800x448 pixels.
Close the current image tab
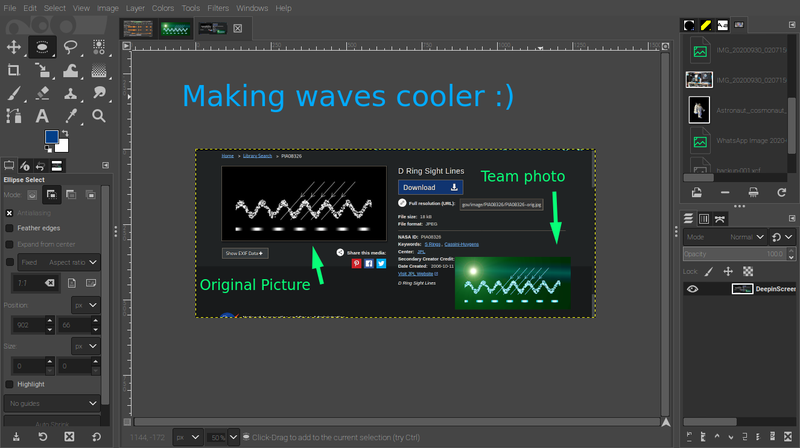(238, 29)
